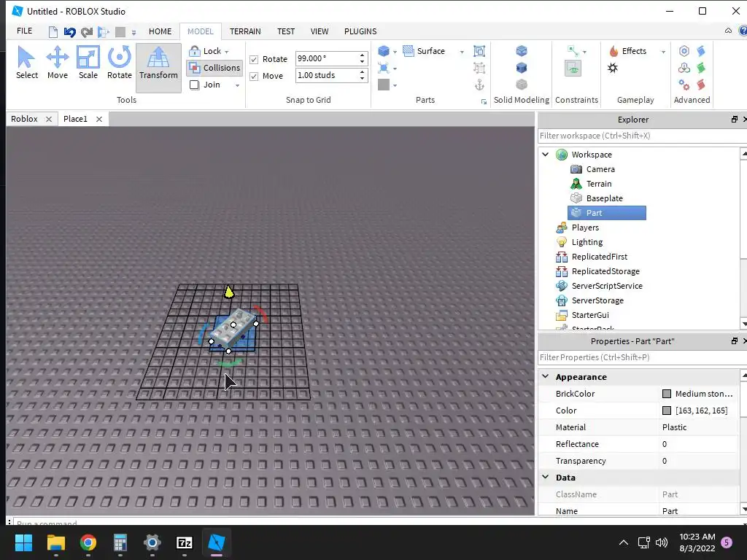Click the volume icon in system tray
Image resolution: width=747 pixels, height=560 pixels.
pos(661,542)
